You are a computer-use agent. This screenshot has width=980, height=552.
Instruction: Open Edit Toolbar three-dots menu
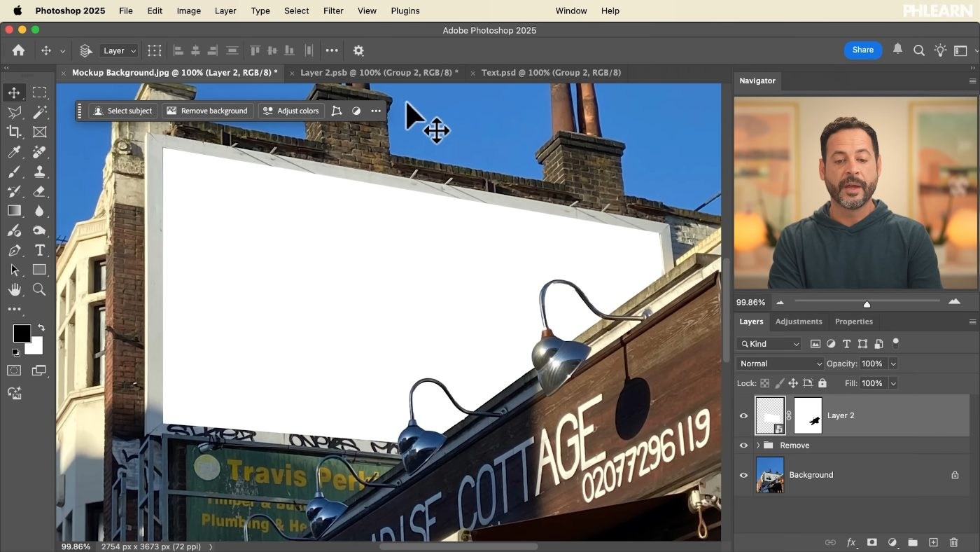pyautogui.click(x=14, y=309)
